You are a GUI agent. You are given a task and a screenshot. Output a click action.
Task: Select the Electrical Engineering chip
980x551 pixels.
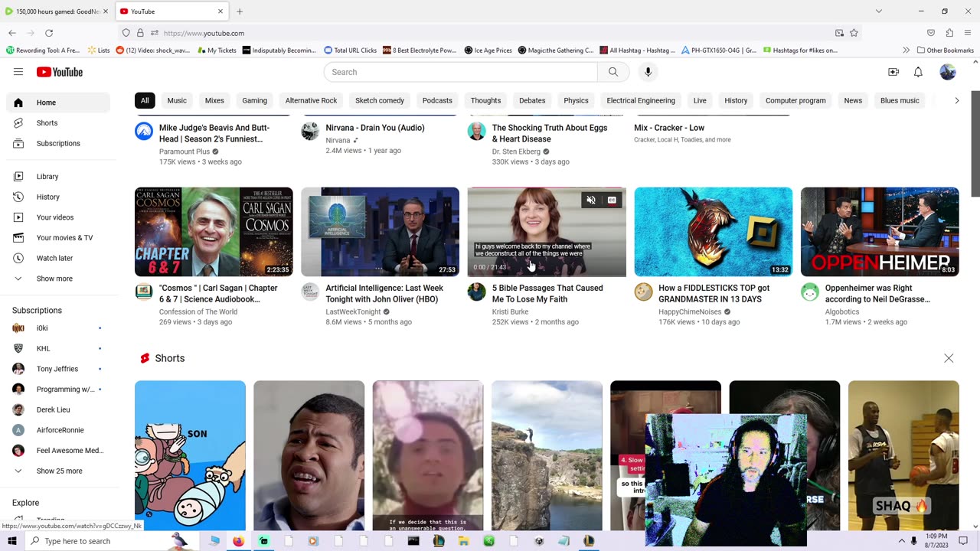641,100
